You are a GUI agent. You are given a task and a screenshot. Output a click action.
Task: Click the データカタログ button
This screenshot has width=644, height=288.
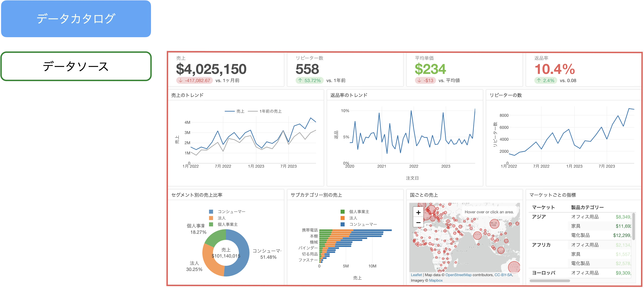pyautogui.click(x=76, y=19)
